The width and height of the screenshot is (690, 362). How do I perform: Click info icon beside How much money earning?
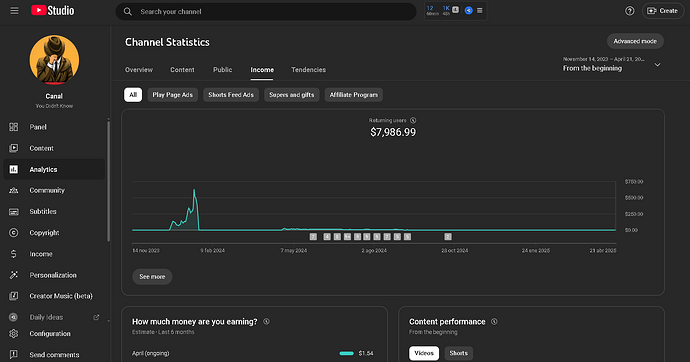266,322
